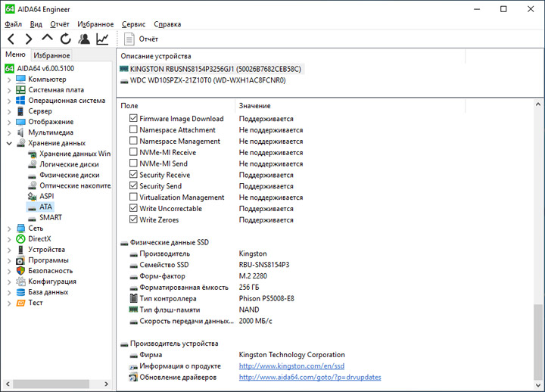The image size is (545, 392).
Task: Select the Отображение display icon
Action: (x=20, y=122)
